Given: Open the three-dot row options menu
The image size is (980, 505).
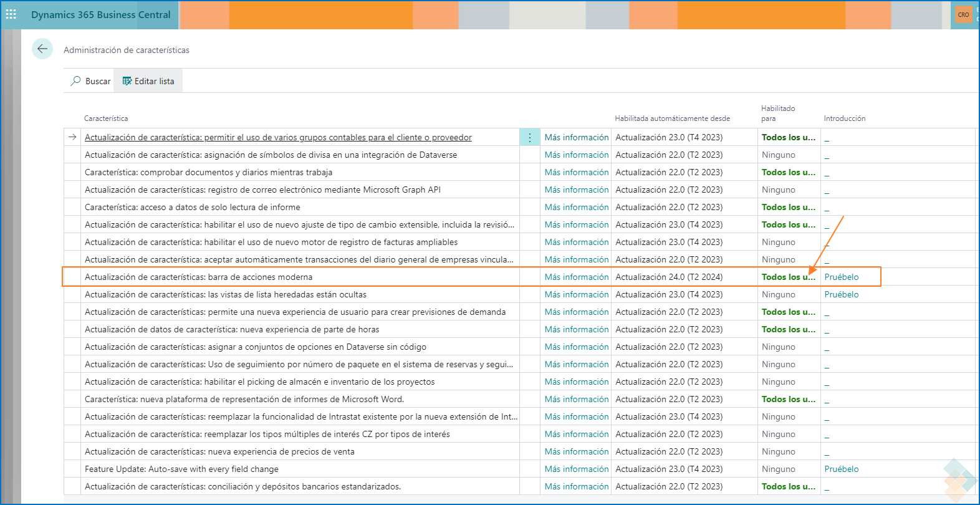Looking at the screenshot, I should pos(529,137).
